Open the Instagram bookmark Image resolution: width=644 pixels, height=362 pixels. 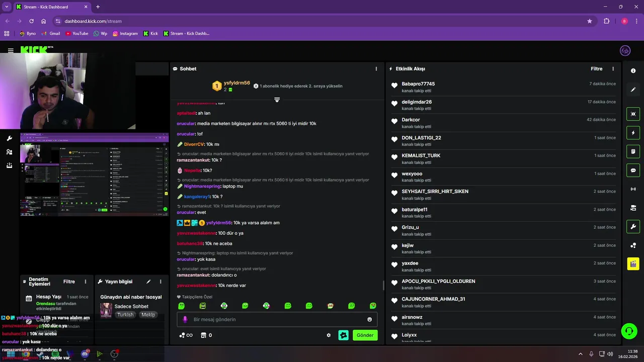coord(125,34)
